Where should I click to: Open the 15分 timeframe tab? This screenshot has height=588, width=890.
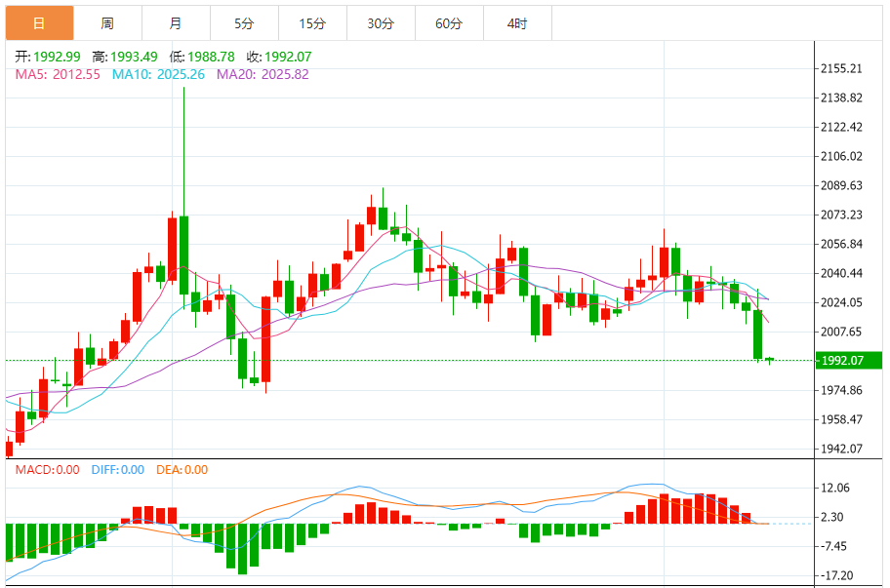(312, 23)
